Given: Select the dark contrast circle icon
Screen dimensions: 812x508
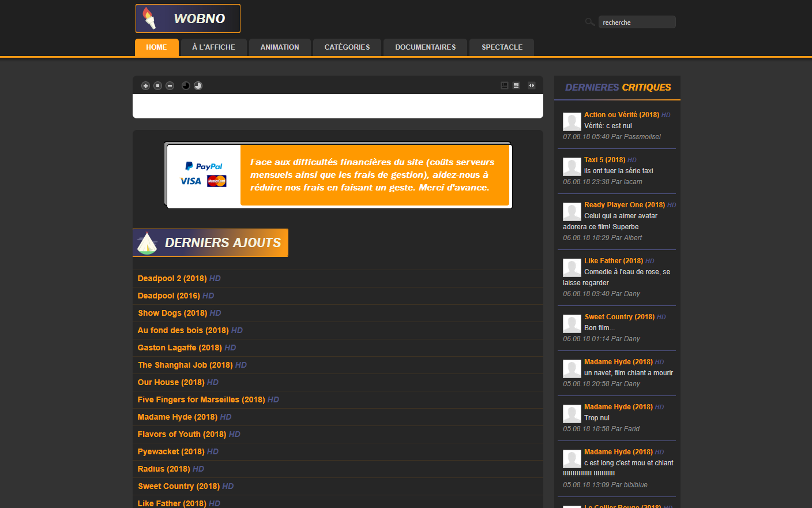Looking at the screenshot, I should point(186,85).
